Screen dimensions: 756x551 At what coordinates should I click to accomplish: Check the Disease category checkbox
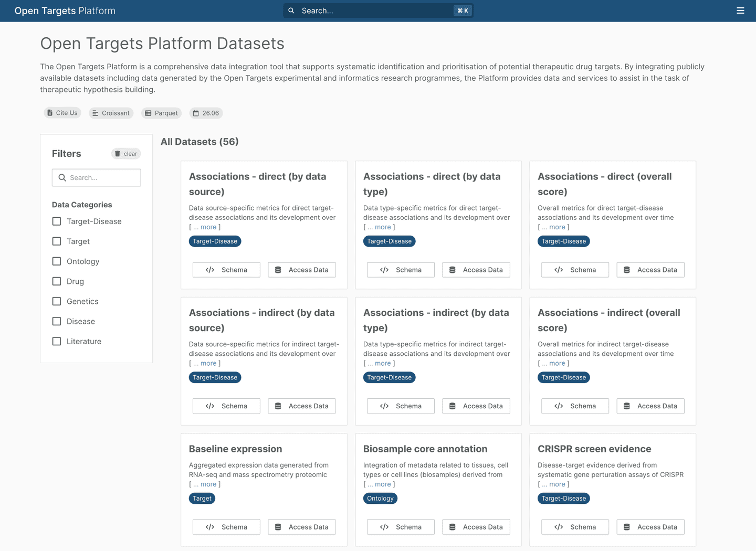(x=57, y=321)
